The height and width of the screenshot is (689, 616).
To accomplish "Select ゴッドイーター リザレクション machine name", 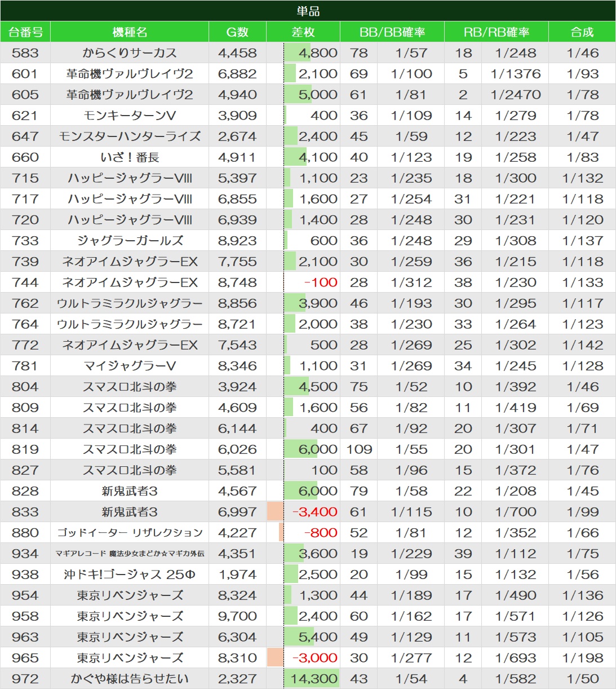I will [x=130, y=533].
